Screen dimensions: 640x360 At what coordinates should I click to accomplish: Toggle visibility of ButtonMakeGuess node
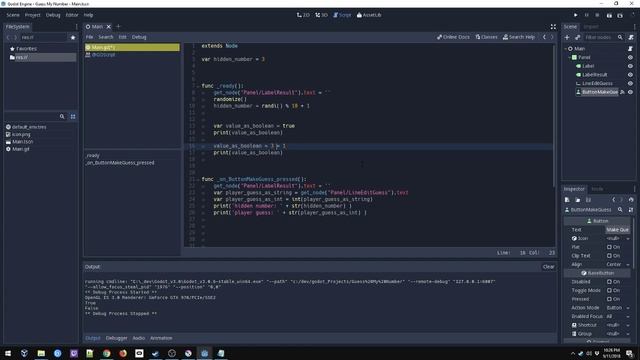click(630, 92)
